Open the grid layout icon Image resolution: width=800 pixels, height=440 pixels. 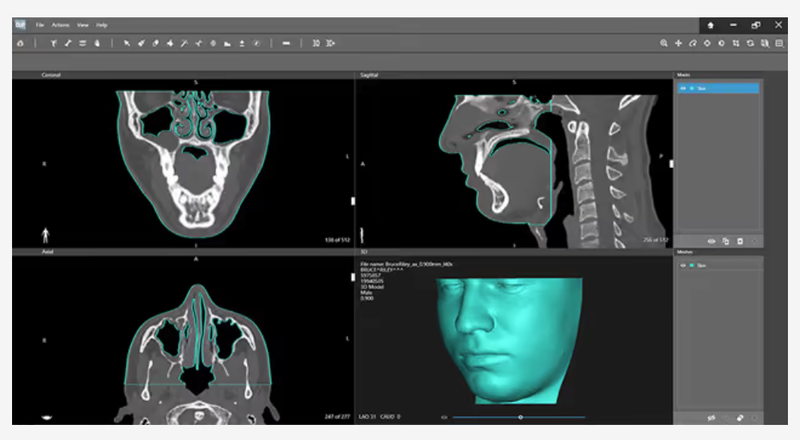click(779, 43)
